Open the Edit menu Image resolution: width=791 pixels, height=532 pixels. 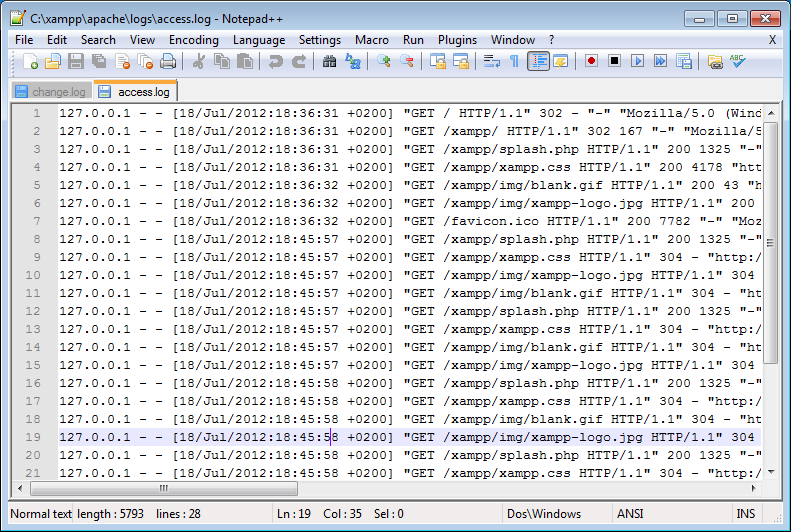pos(56,40)
